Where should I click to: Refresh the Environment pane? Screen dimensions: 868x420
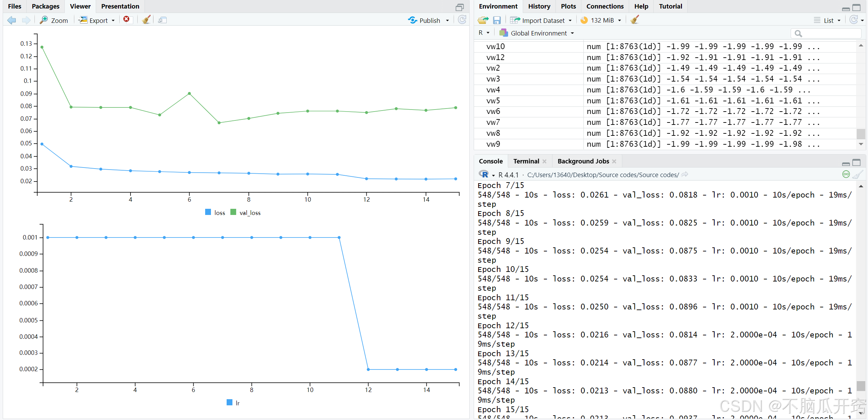(854, 20)
